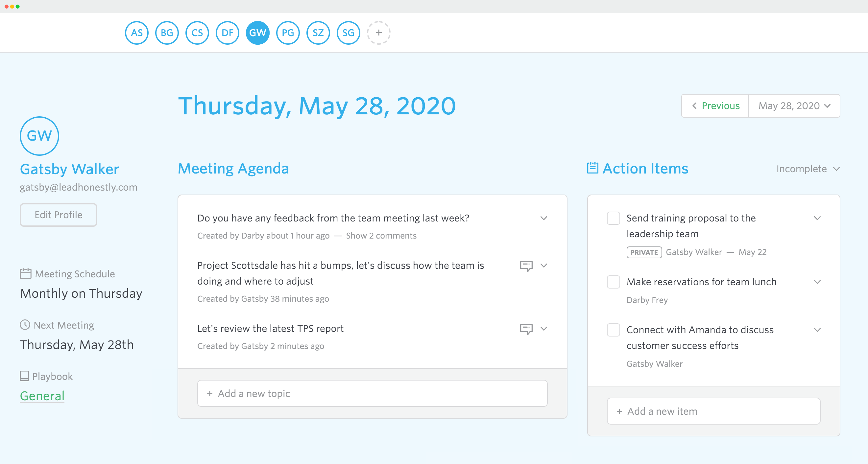The image size is (868, 464).
Task: Open the May 28, 2020 date dropdown
Action: 794,106
